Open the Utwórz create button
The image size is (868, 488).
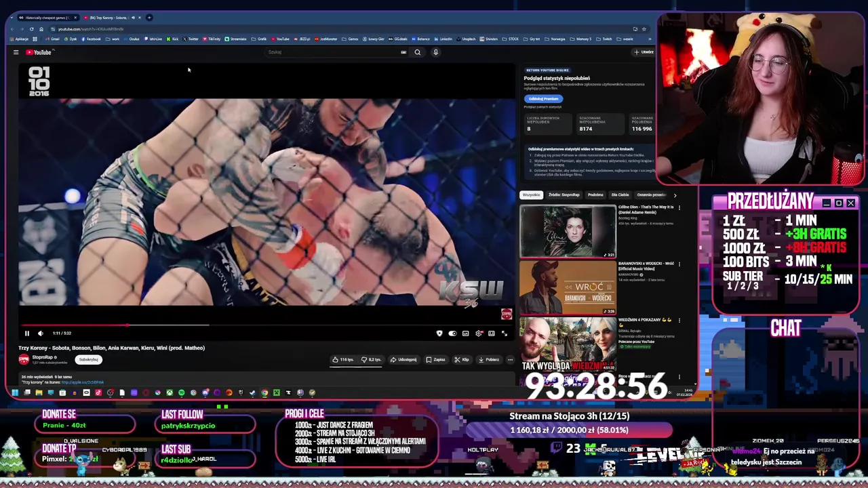point(644,52)
